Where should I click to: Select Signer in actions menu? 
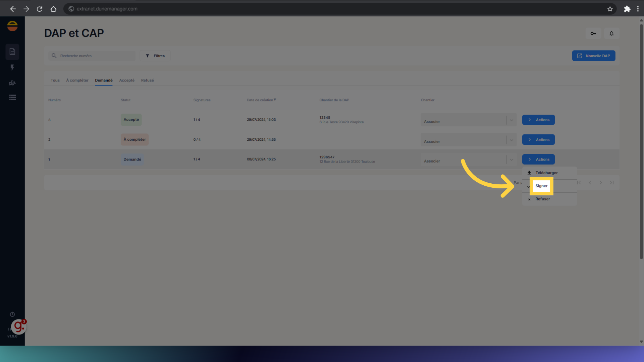(541, 186)
